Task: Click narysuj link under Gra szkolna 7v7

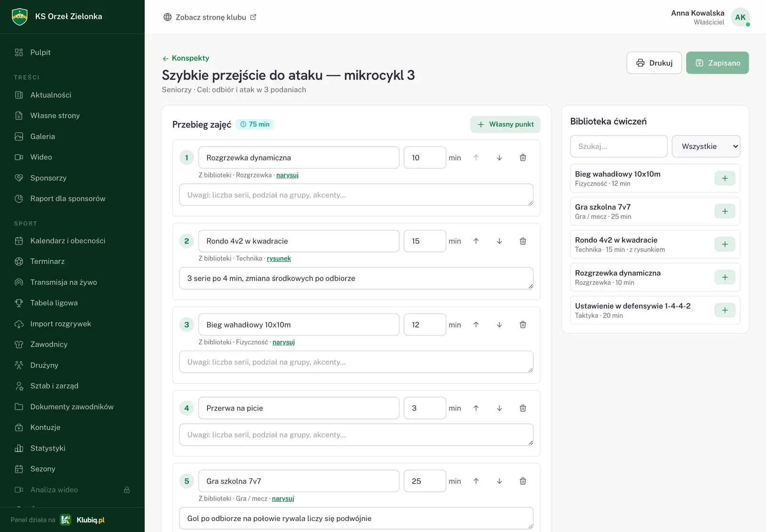Action: click(283, 498)
